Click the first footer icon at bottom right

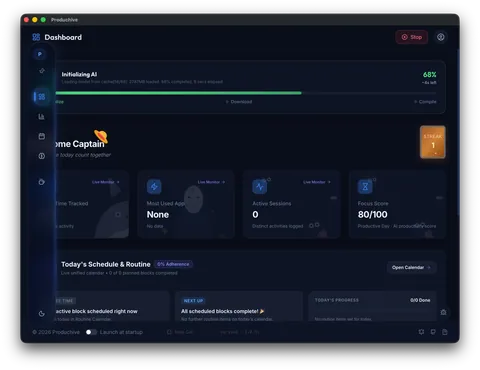pyautogui.click(x=421, y=332)
